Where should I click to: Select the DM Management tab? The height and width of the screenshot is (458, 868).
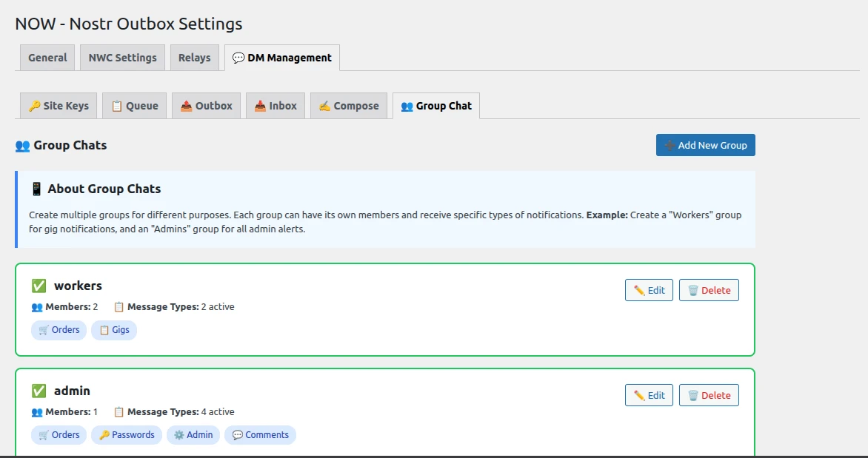282,58
